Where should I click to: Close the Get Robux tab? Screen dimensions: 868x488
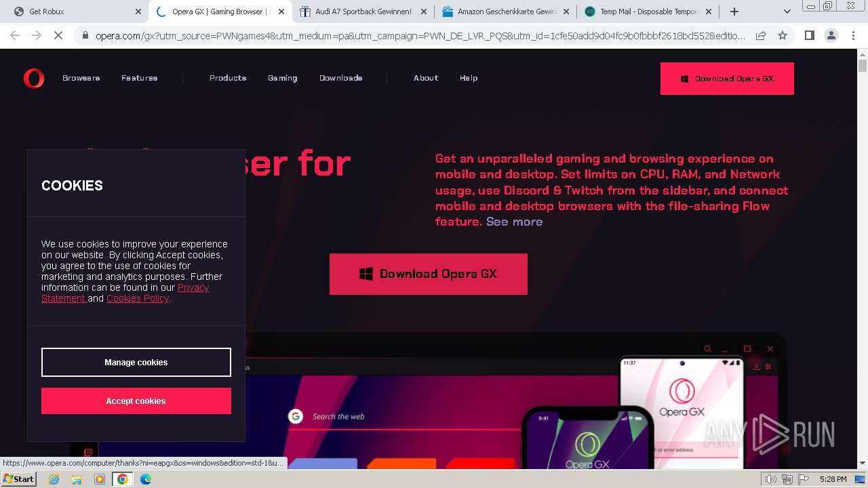pyautogui.click(x=138, y=12)
